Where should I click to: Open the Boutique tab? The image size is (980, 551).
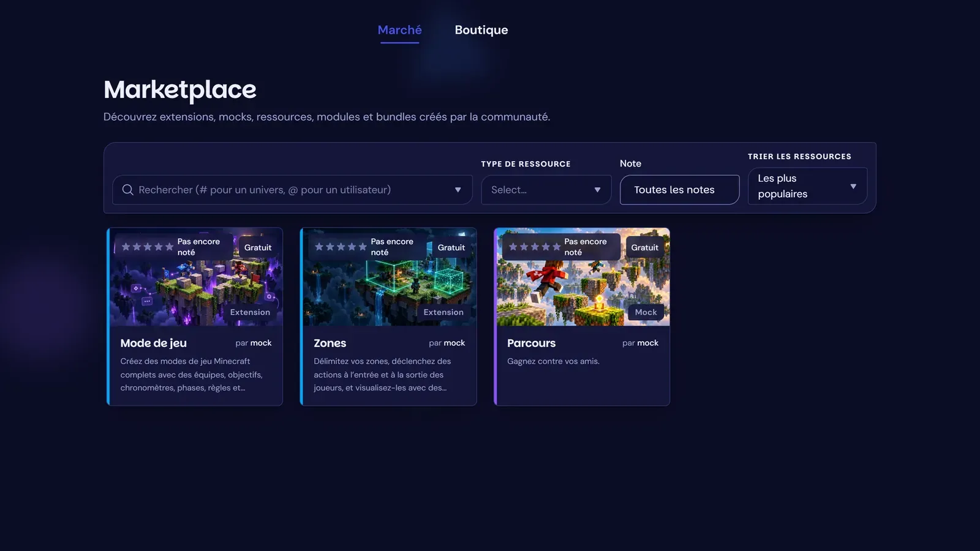481,30
